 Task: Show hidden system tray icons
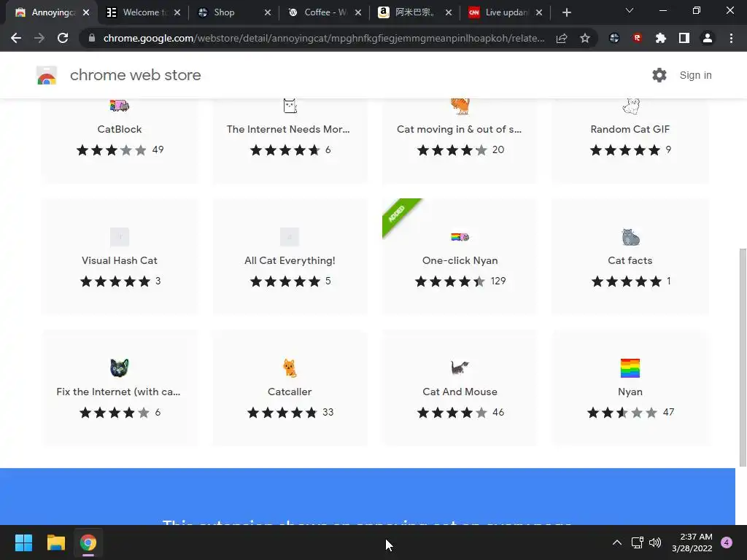pyautogui.click(x=617, y=542)
